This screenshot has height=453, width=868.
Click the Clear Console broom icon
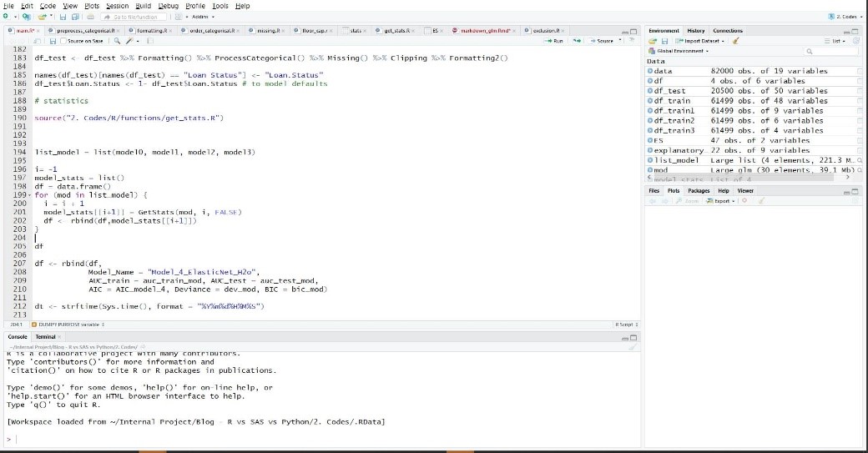pyautogui.click(x=632, y=347)
